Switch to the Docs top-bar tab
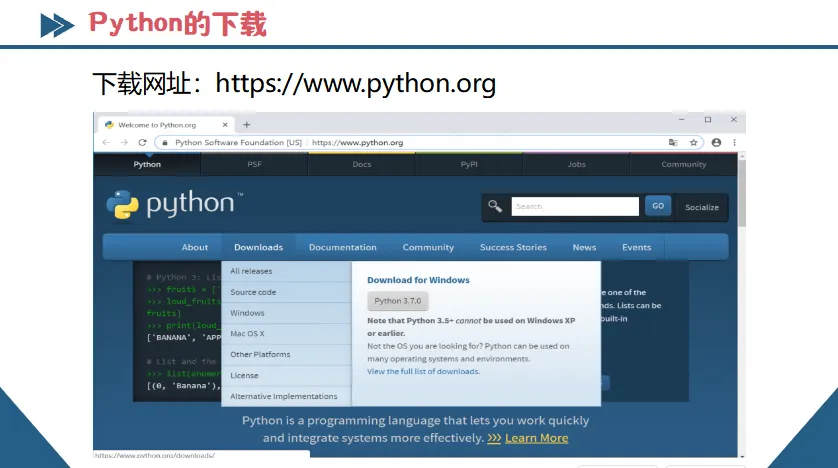The height and width of the screenshot is (468, 838). click(x=362, y=165)
